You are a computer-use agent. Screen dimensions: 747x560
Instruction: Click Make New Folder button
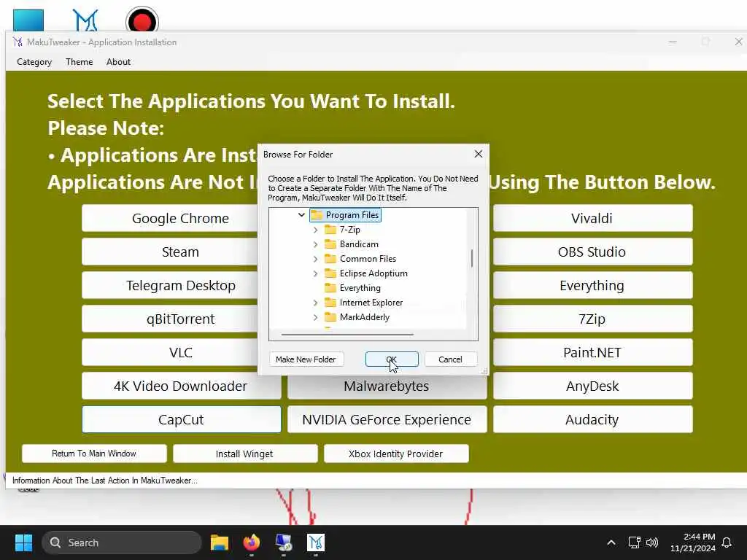coord(306,359)
